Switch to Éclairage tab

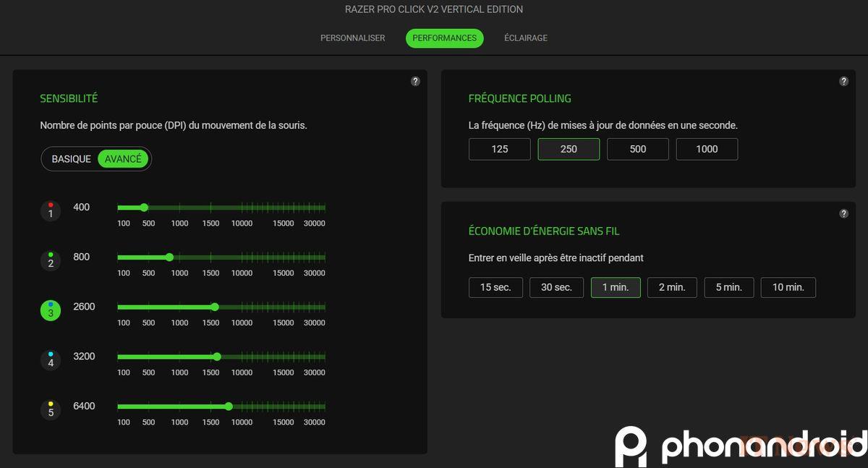(x=526, y=38)
